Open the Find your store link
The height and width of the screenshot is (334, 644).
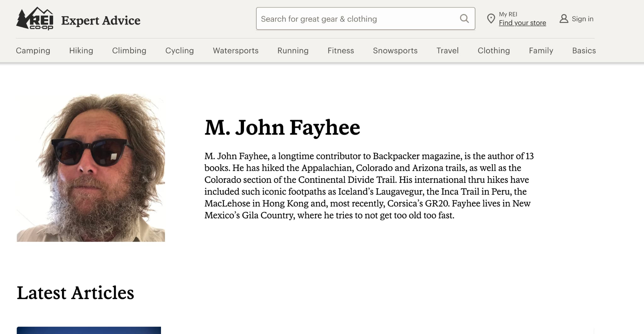pyautogui.click(x=523, y=23)
